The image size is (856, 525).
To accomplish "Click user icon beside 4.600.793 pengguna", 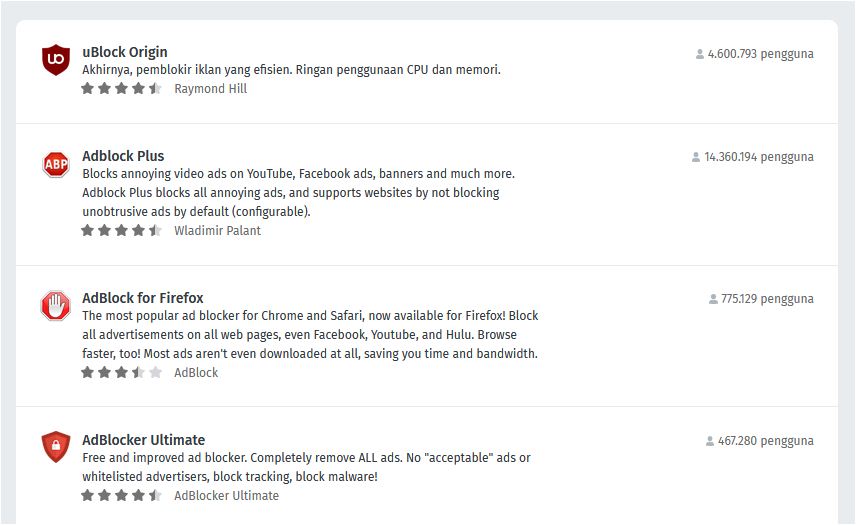I will 700,54.
